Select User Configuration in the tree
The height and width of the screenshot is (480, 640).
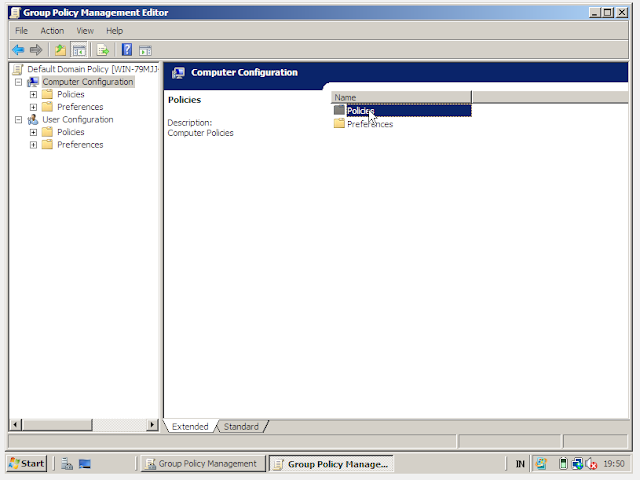point(78,120)
